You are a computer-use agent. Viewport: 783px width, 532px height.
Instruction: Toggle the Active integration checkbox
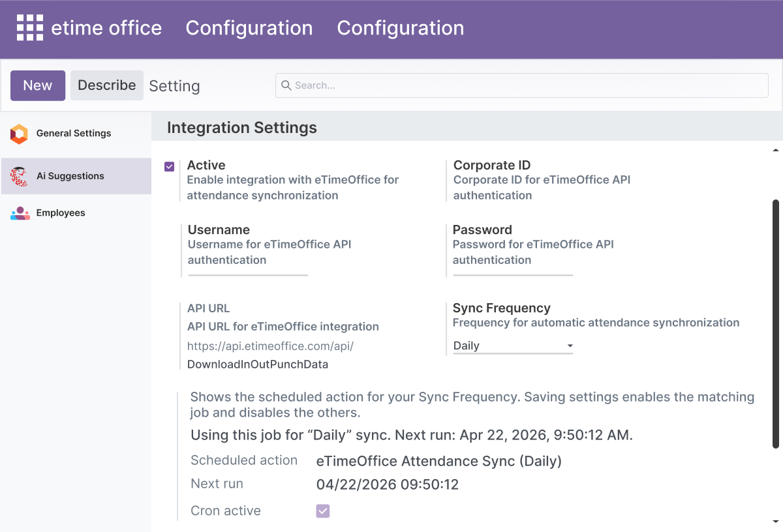coord(170,166)
